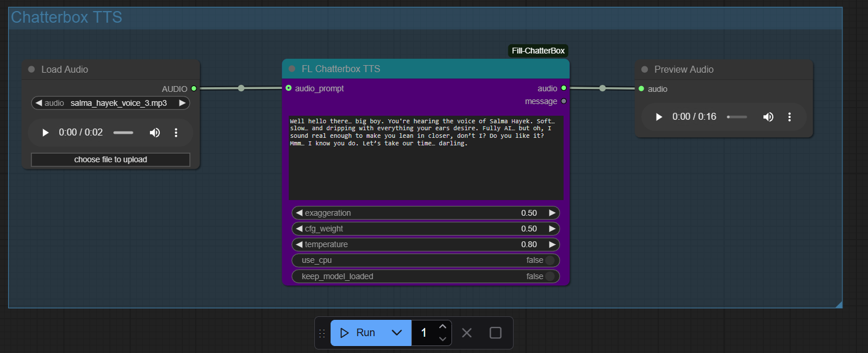Click choose file to upload
The image size is (868, 353).
tap(110, 159)
